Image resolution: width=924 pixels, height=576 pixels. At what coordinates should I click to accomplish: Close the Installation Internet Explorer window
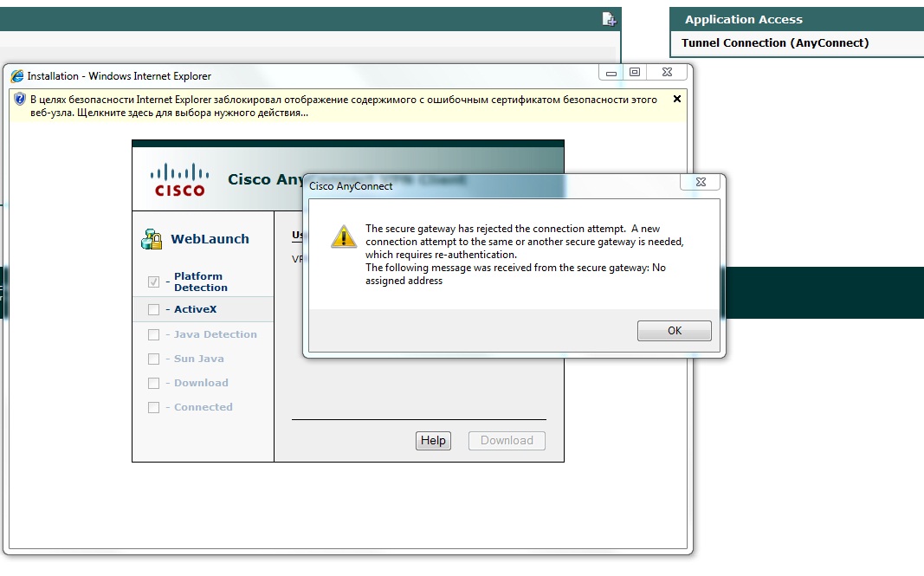tap(667, 73)
